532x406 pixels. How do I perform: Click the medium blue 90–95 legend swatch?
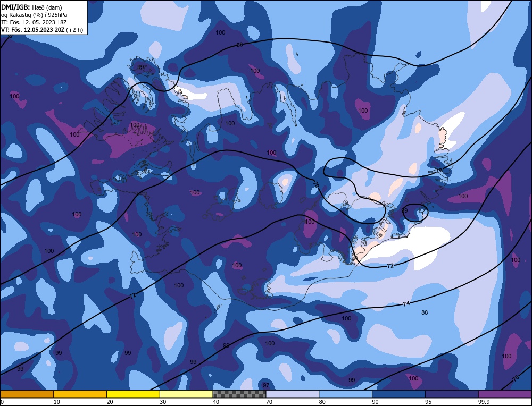point(398,394)
